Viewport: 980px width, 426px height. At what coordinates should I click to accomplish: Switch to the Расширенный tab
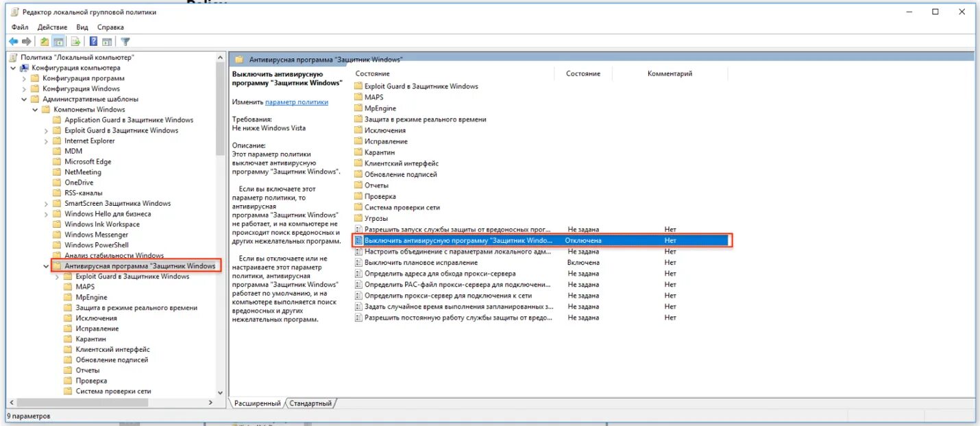click(257, 403)
